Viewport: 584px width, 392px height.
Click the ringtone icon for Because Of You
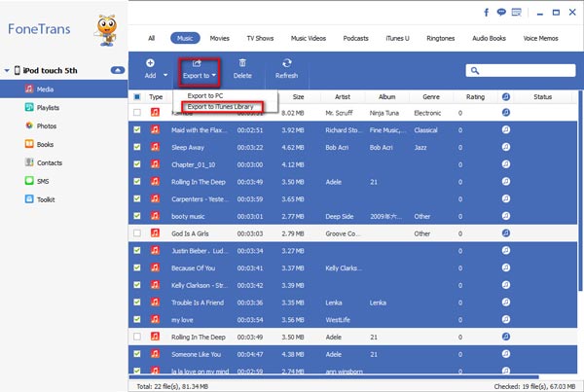pyautogui.click(x=506, y=267)
